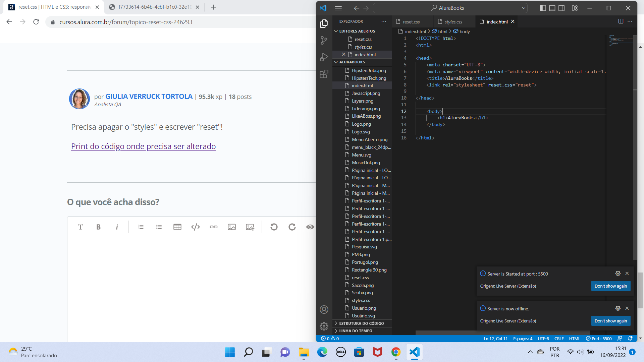Toggle the secondary side bar in VS Code
Image resolution: width=644 pixels, height=362 pixels.
pos(561,8)
